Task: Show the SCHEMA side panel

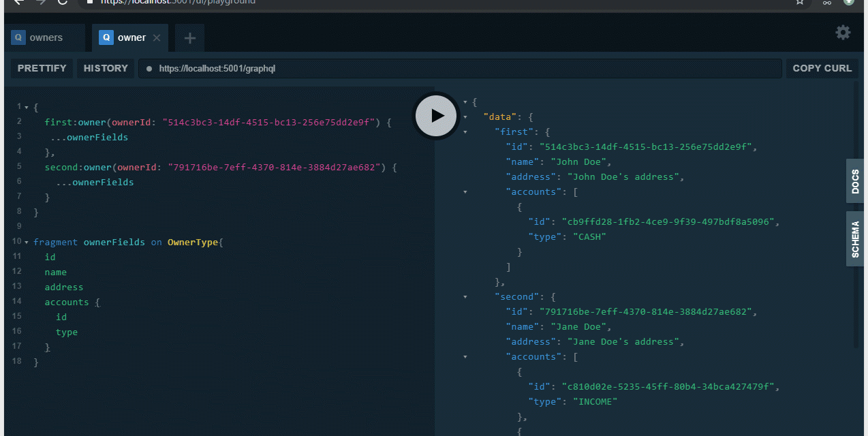Action: coord(855,238)
